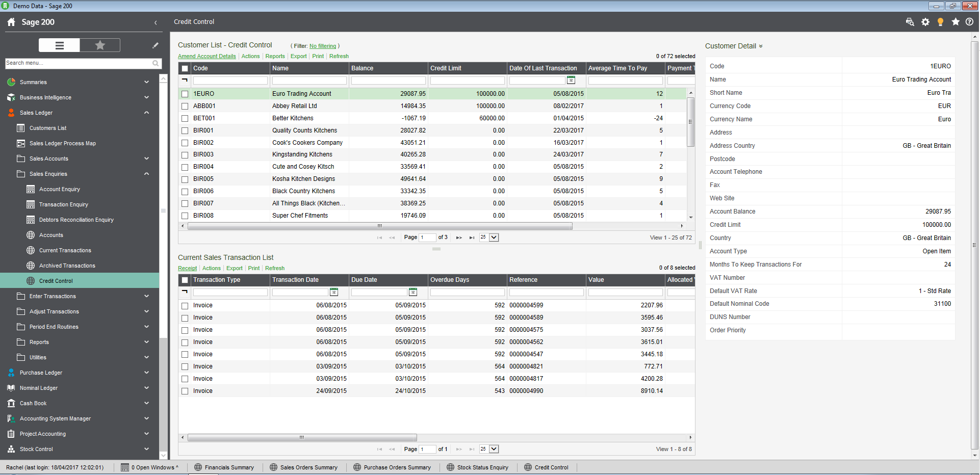Collapse the Sales Enquiries chevron

pyautogui.click(x=147, y=174)
